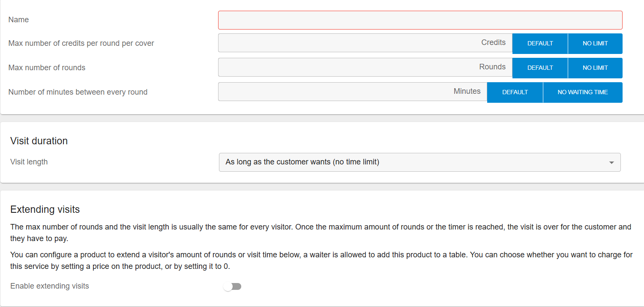Select NO LIMIT for max number of rounds
Image resolution: width=644 pixels, height=307 pixels.
click(595, 68)
